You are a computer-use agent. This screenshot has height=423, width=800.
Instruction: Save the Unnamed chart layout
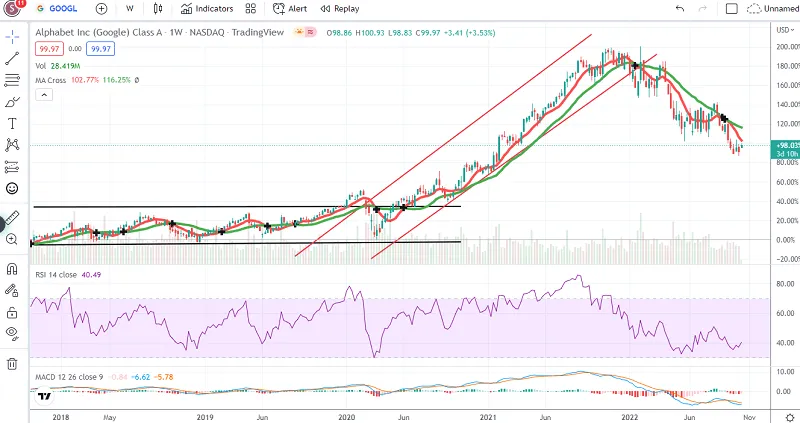772,9
